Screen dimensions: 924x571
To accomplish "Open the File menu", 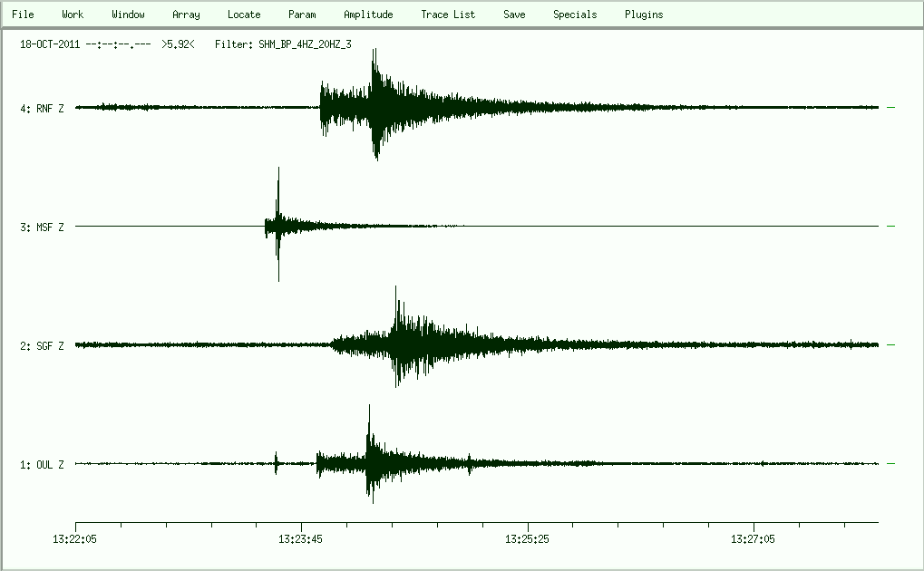I will pos(23,15).
